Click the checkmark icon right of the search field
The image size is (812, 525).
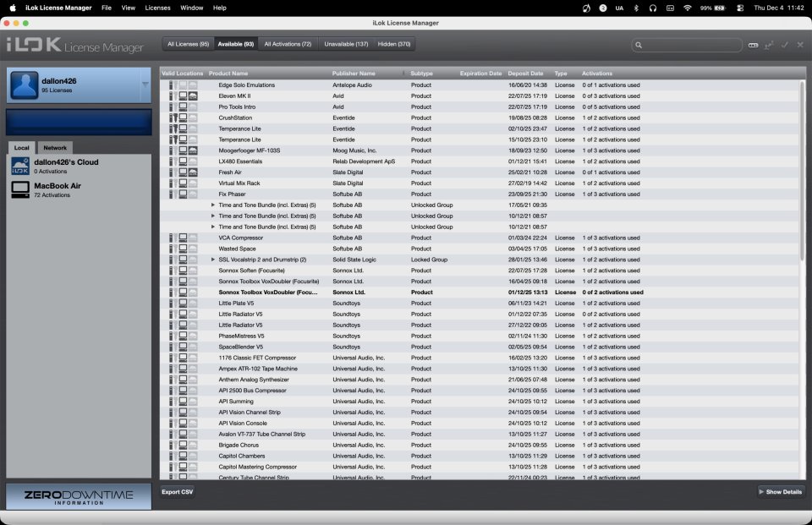click(784, 44)
